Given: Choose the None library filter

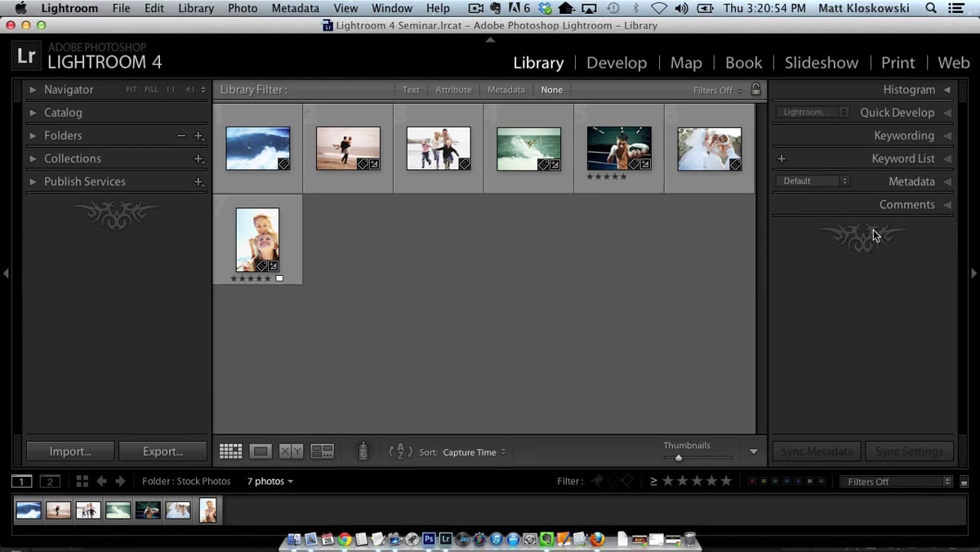Looking at the screenshot, I should pyautogui.click(x=552, y=90).
